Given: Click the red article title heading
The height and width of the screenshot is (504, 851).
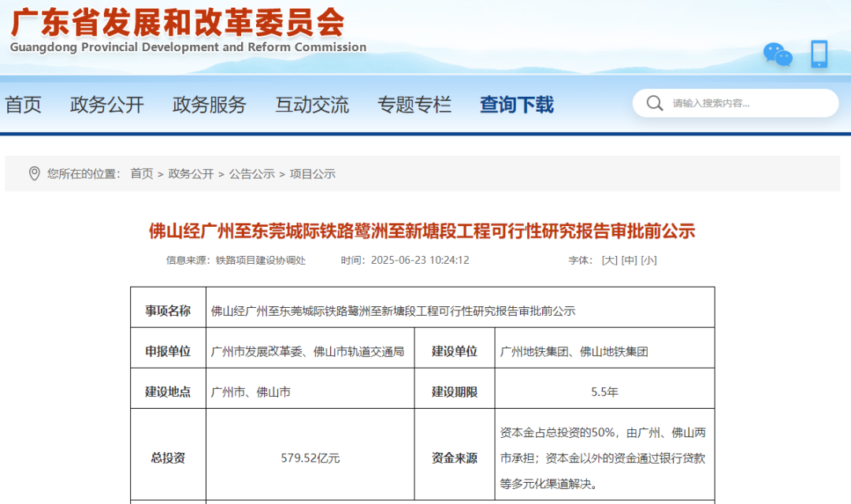Looking at the screenshot, I should (x=422, y=231).
